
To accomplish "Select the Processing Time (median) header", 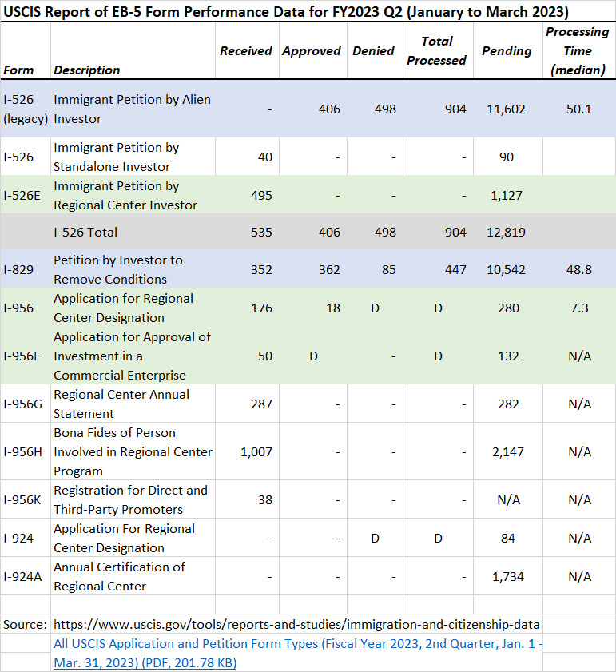I will pyautogui.click(x=577, y=50).
